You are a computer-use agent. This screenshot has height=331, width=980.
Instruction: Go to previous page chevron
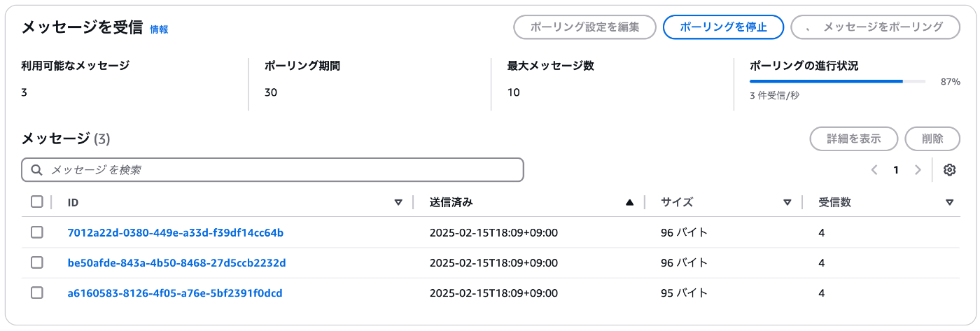[x=874, y=169]
